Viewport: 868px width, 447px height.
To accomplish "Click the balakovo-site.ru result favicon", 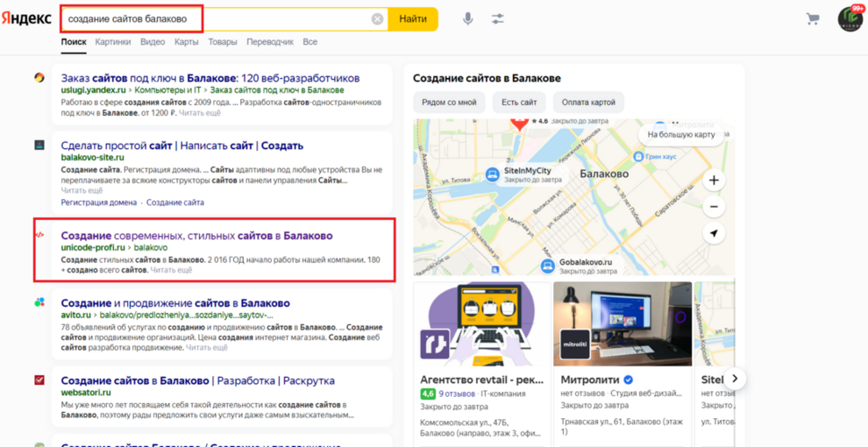I will [x=39, y=145].
